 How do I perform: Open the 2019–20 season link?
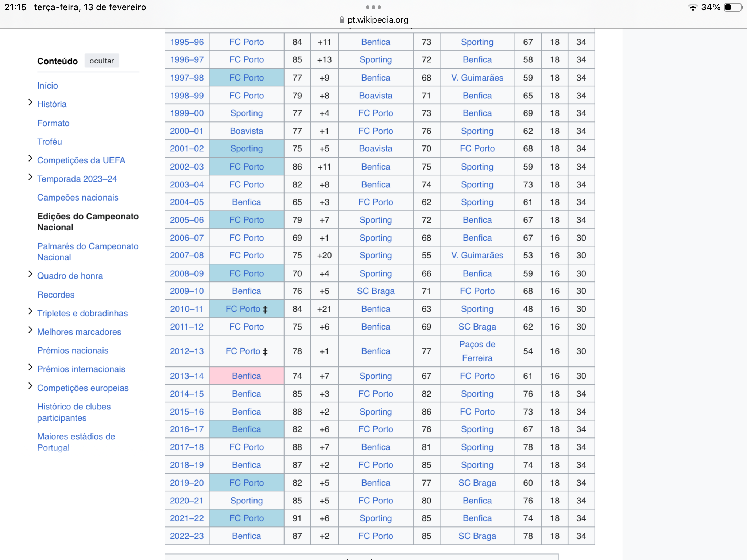(187, 483)
